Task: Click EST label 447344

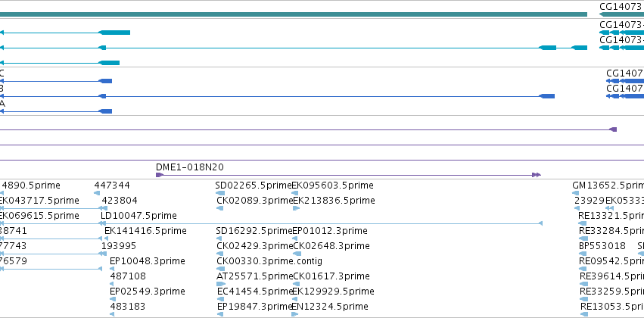Action: click(112, 185)
